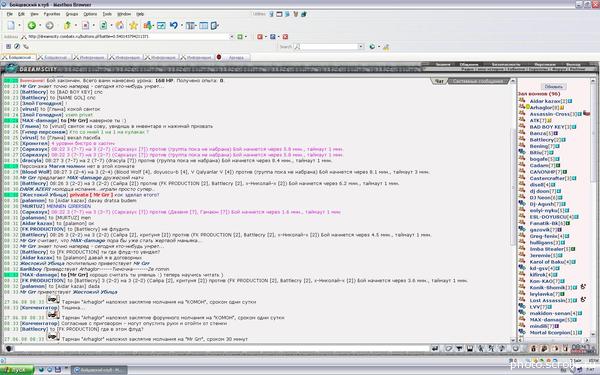
Task: Open the Window menu
Action: 124,14
